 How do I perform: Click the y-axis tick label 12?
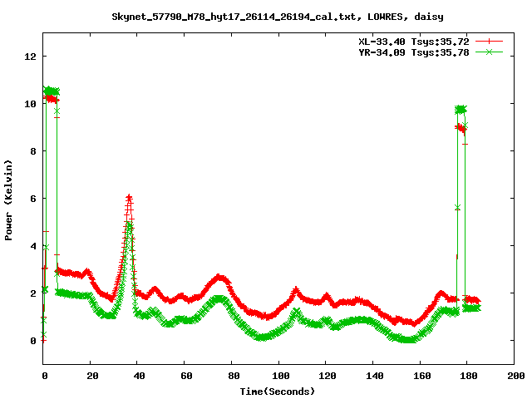coord(30,57)
